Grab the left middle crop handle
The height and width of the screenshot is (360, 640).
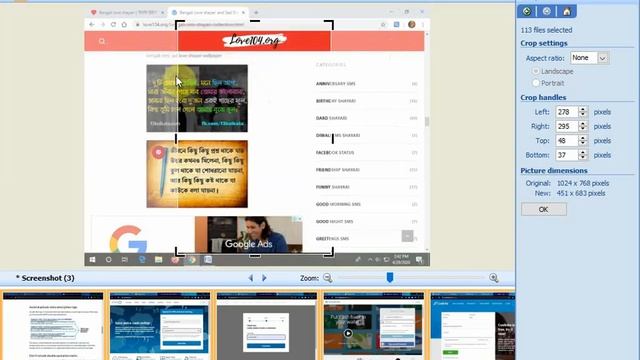(176, 138)
